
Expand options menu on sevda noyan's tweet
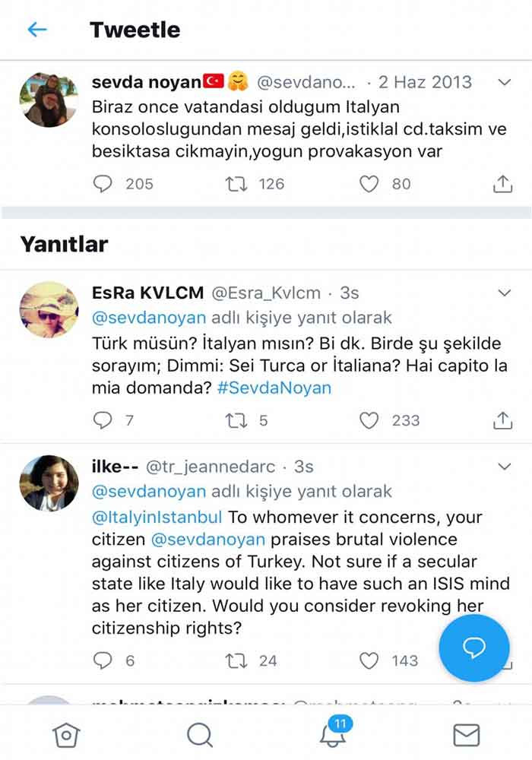pos(504,82)
